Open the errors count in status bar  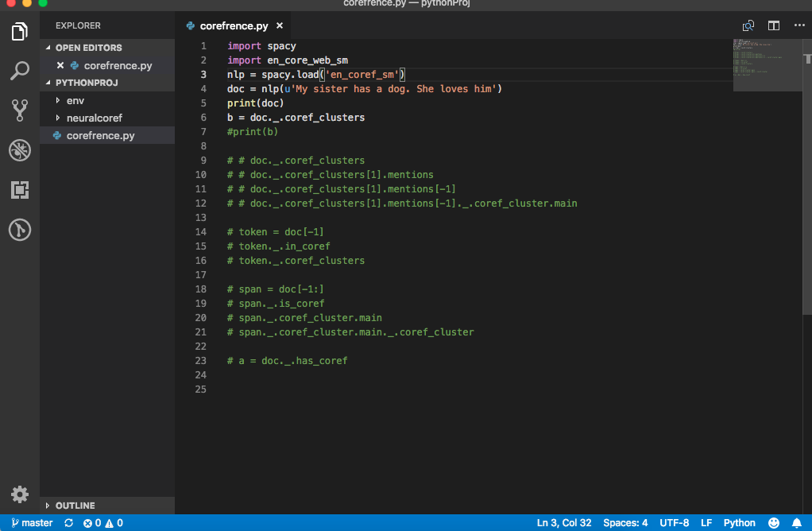(92, 523)
